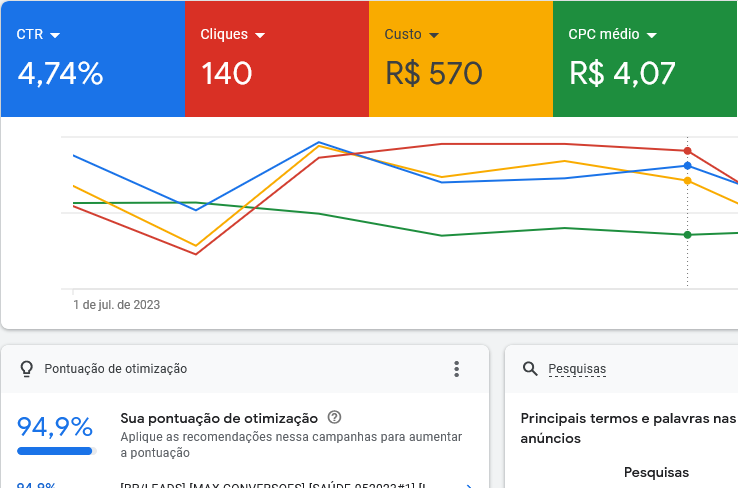738x488 pixels.
Task: Click the blue data point on chart
Action: click(687, 166)
